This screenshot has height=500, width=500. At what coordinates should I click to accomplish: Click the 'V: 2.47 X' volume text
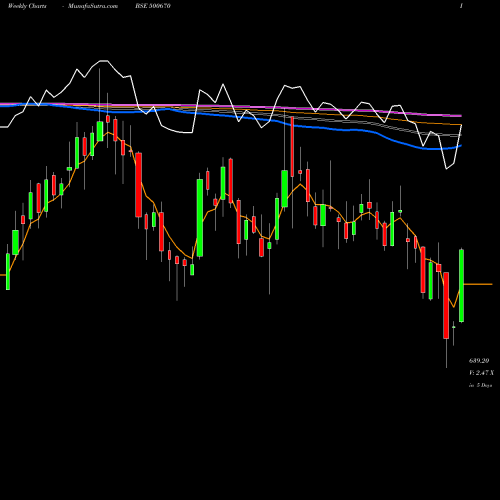pos(482,373)
